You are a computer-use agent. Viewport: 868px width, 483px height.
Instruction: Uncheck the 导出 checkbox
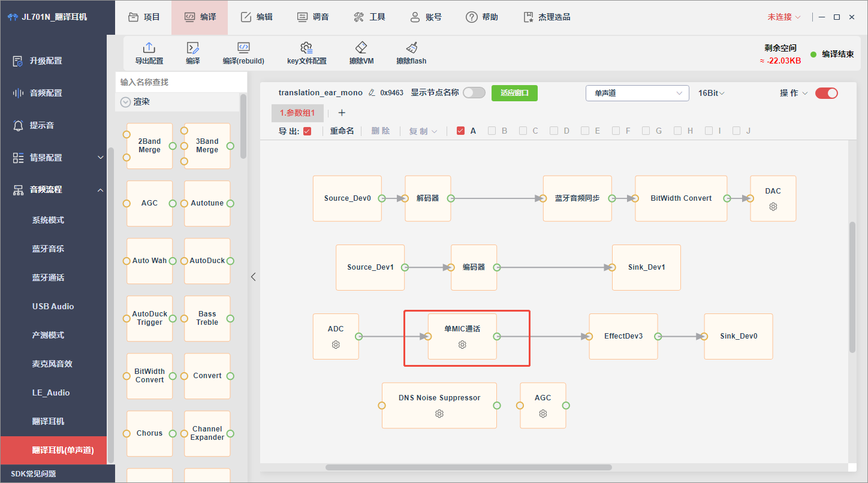point(308,131)
